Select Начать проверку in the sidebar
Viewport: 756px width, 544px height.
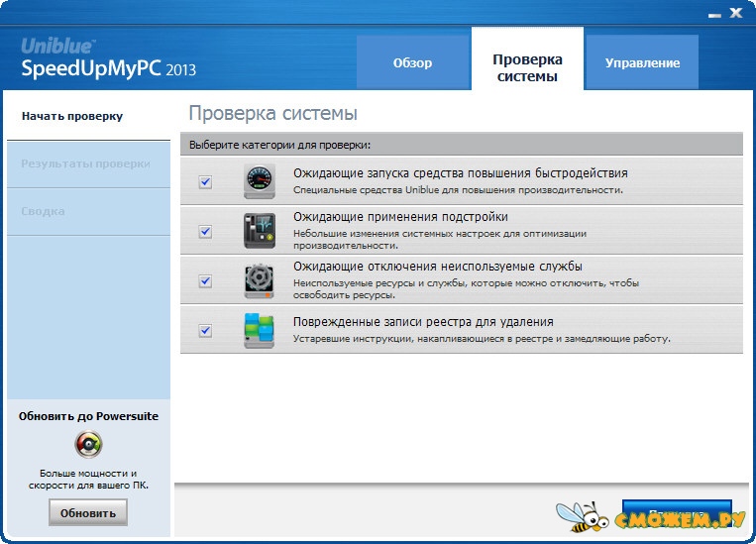tap(88, 116)
